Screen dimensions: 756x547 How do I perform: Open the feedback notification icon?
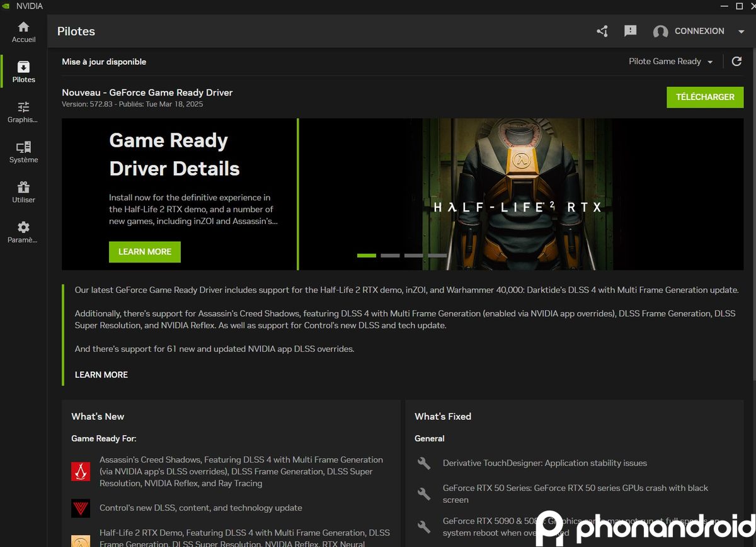click(630, 31)
